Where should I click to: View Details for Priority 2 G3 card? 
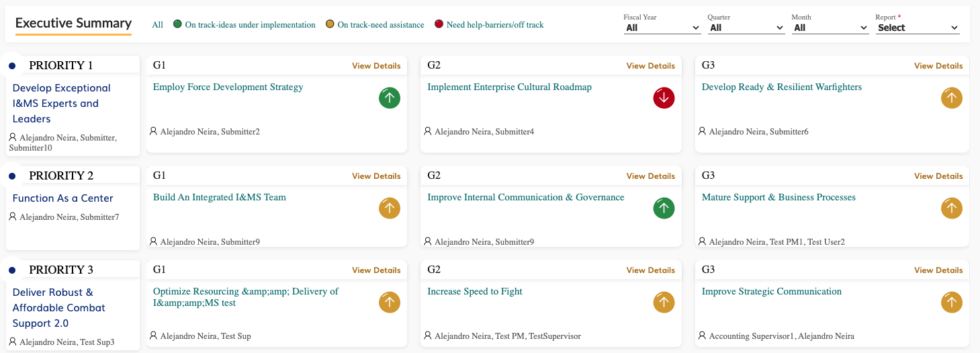click(x=938, y=176)
